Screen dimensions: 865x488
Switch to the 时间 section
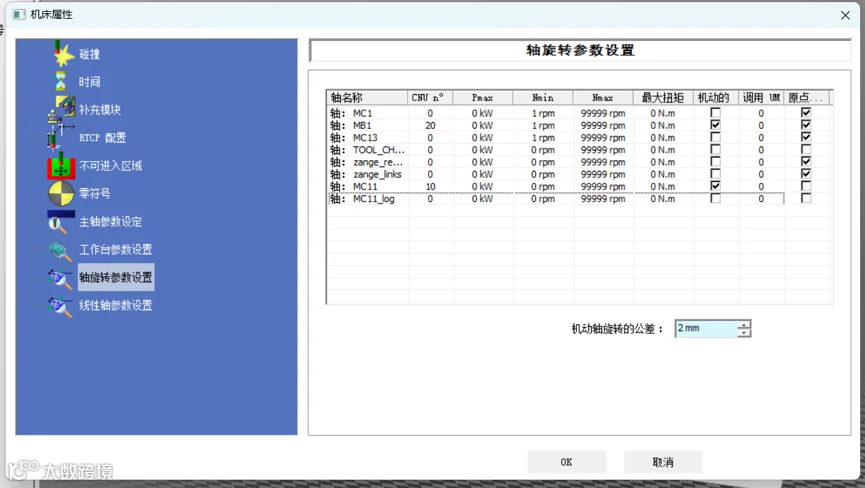[x=89, y=82]
